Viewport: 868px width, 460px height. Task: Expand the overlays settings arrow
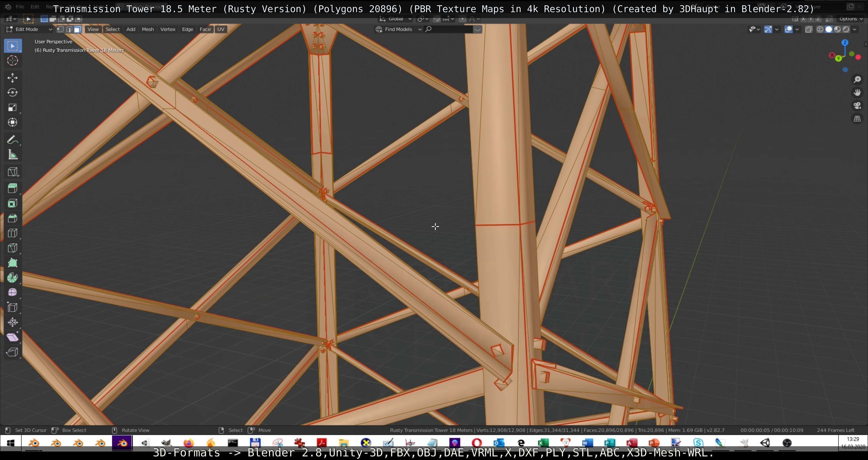click(x=797, y=29)
